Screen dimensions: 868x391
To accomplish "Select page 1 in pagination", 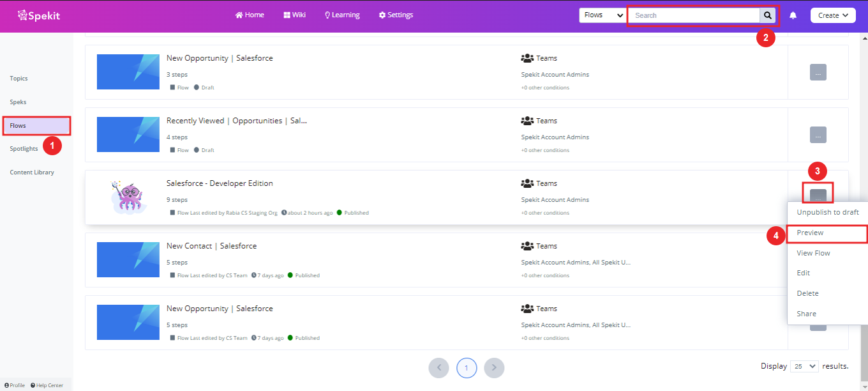I will click(467, 368).
